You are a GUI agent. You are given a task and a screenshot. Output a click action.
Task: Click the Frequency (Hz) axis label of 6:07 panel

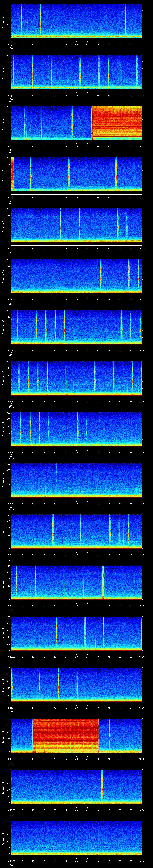tap(3, 225)
